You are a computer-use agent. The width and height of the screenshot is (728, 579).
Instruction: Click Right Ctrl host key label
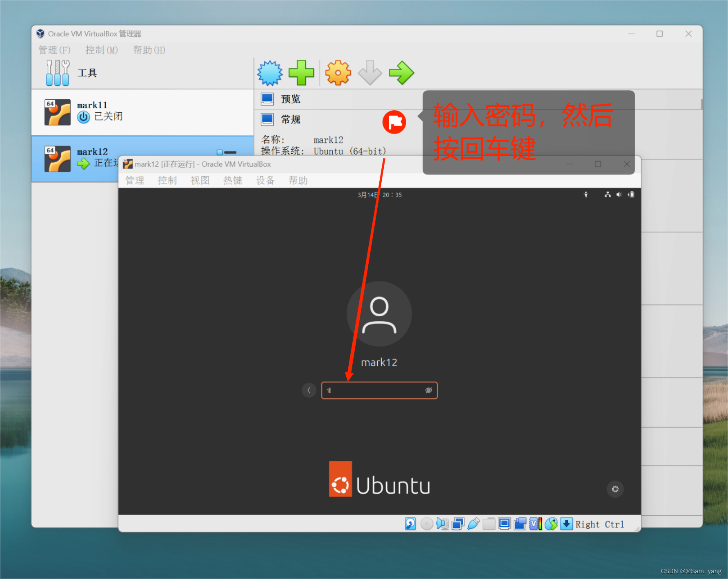point(600,524)
